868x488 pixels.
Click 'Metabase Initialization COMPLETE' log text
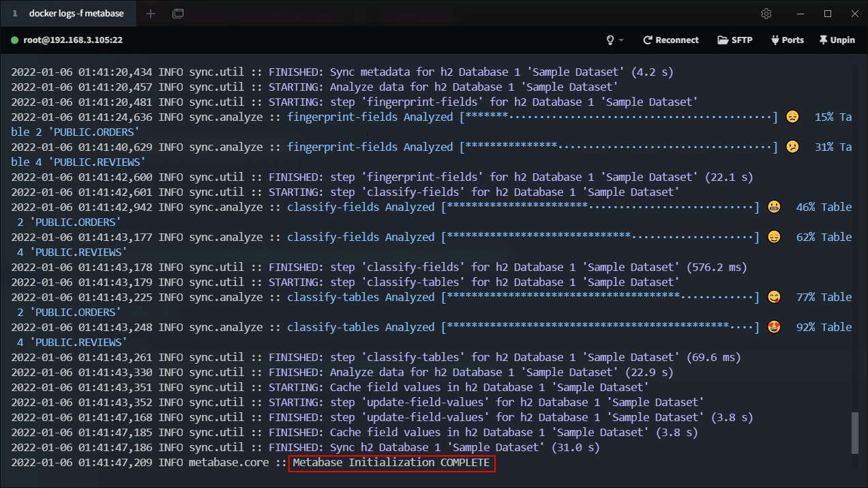pyautogui.click(x=391, y=463)
